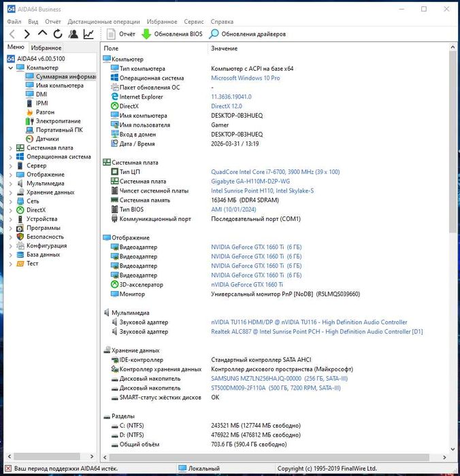Expand the Операционная система tree node
460x476 pixels.
(10, 157)
